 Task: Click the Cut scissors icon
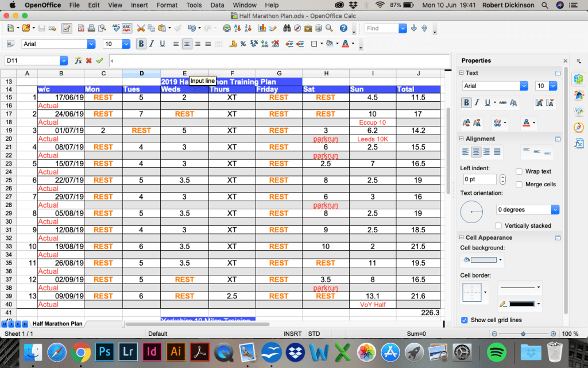tap(141, 28)
